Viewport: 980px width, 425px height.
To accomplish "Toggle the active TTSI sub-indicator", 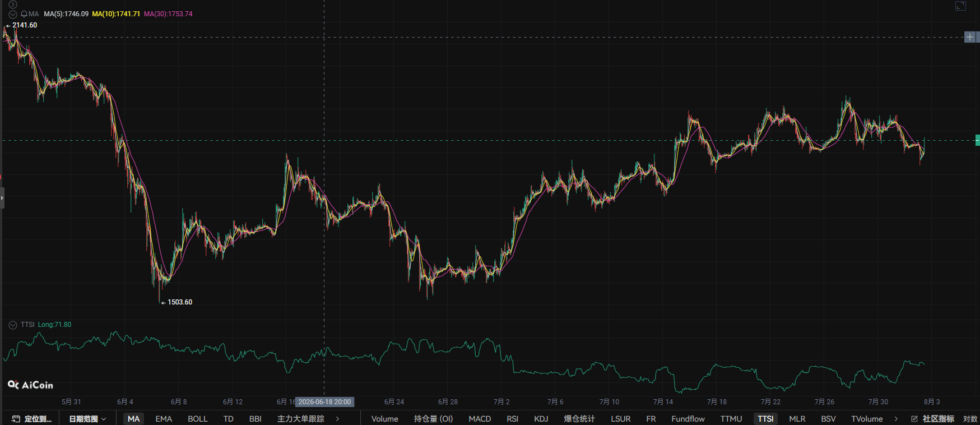I will coord(765,419).
